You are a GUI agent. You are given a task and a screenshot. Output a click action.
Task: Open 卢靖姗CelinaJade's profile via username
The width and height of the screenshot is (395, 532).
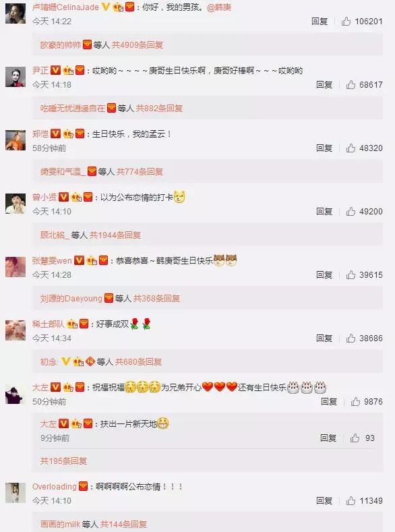click(65, 7)
